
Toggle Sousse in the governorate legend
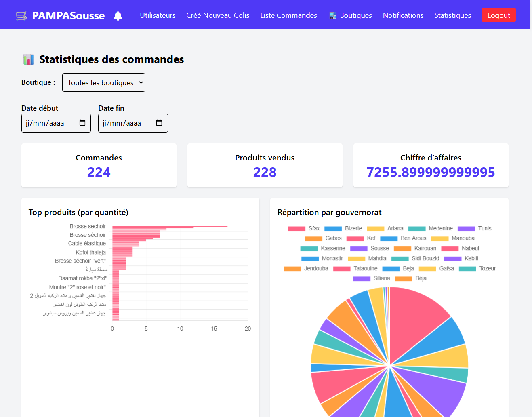[x=370, y=249]
